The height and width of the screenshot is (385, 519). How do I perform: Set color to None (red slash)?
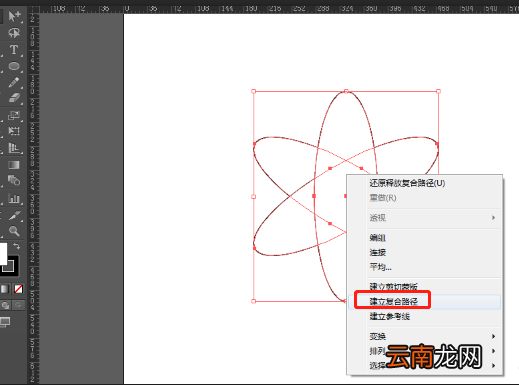(18, 289)
